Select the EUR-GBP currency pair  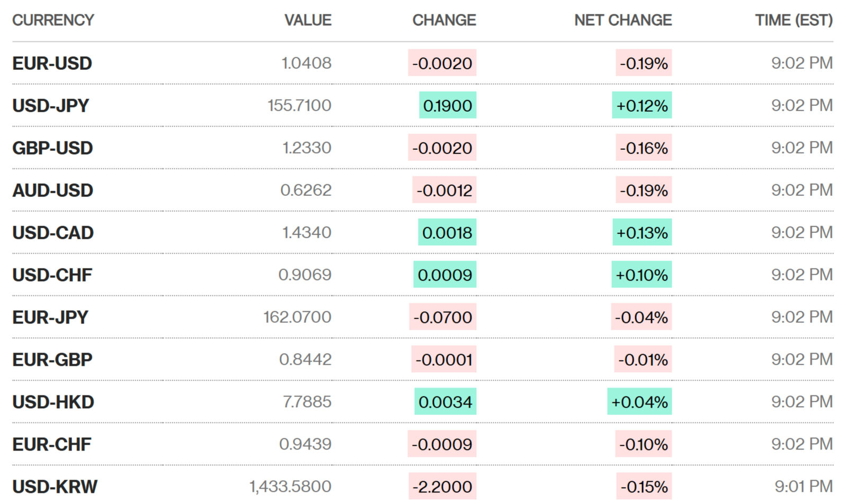(x=52, y=360)
